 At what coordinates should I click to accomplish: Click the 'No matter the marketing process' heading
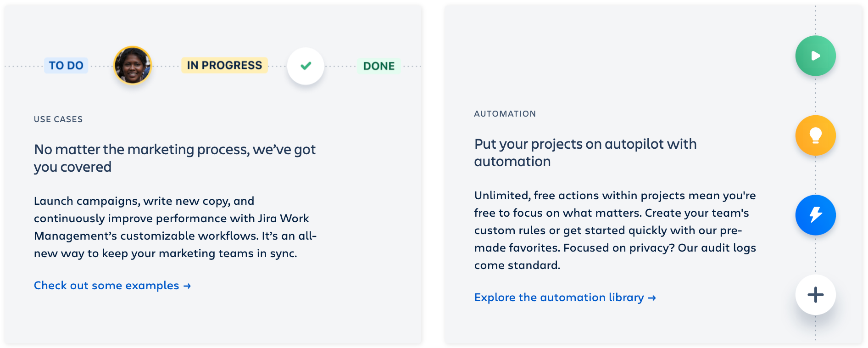pos(174,158)
